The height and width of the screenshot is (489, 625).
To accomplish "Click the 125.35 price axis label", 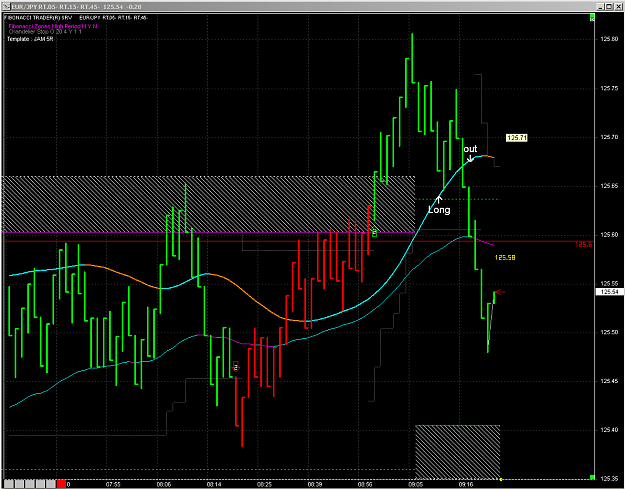I will pos(609,478).
